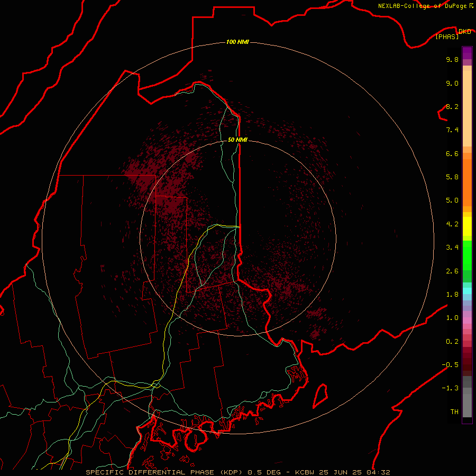Pick the yellow segment of color bar
The height and width of the screenshot is (476, 476).
(x=467, y=226)
